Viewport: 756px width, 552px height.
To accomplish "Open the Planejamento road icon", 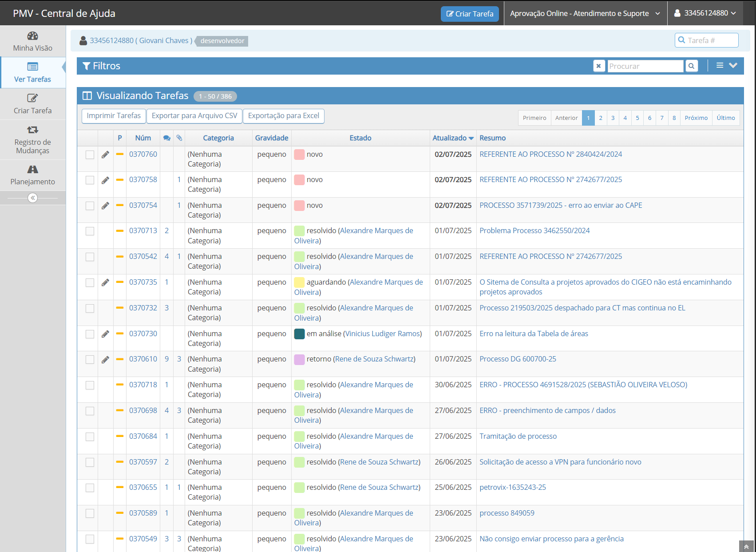I will click(x=32, y=169).
